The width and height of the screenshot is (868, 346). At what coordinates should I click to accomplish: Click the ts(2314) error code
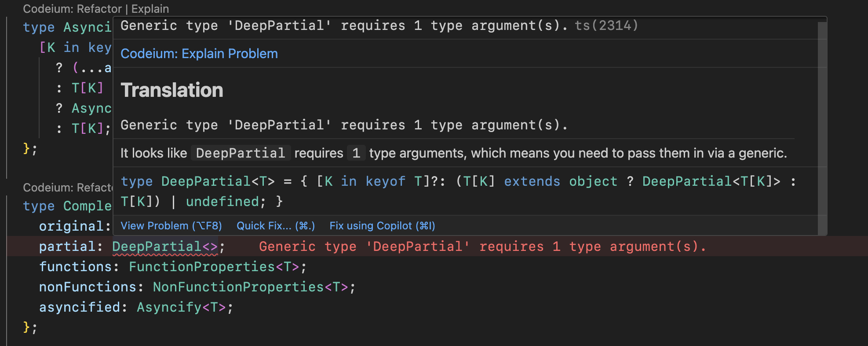tap(606, 26)
